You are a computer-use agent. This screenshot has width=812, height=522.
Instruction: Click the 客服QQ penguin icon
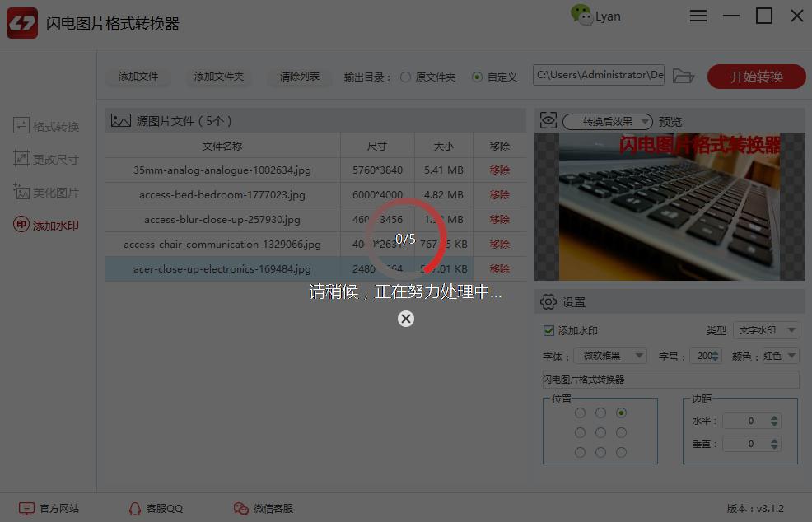coord(134,509)
